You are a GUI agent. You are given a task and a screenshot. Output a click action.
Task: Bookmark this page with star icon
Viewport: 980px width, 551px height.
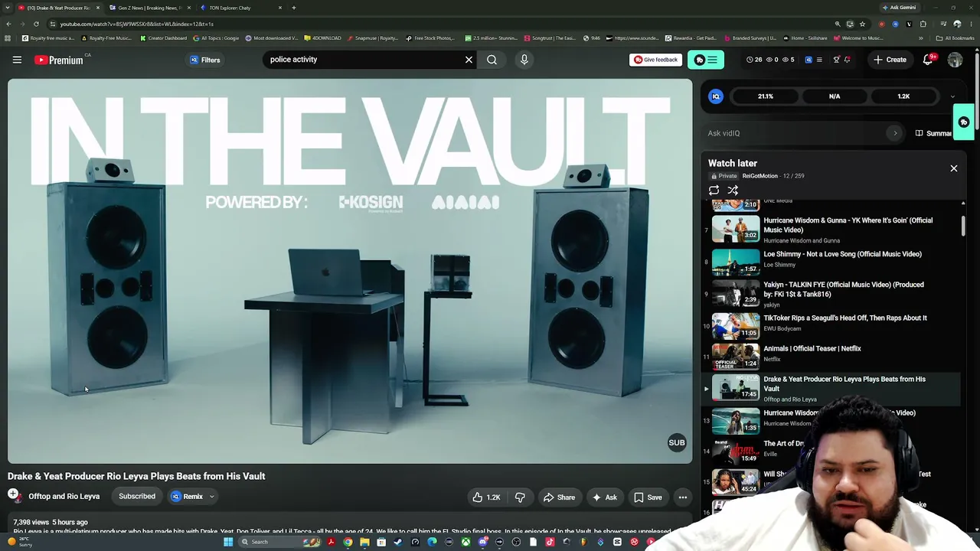[862, 24]
